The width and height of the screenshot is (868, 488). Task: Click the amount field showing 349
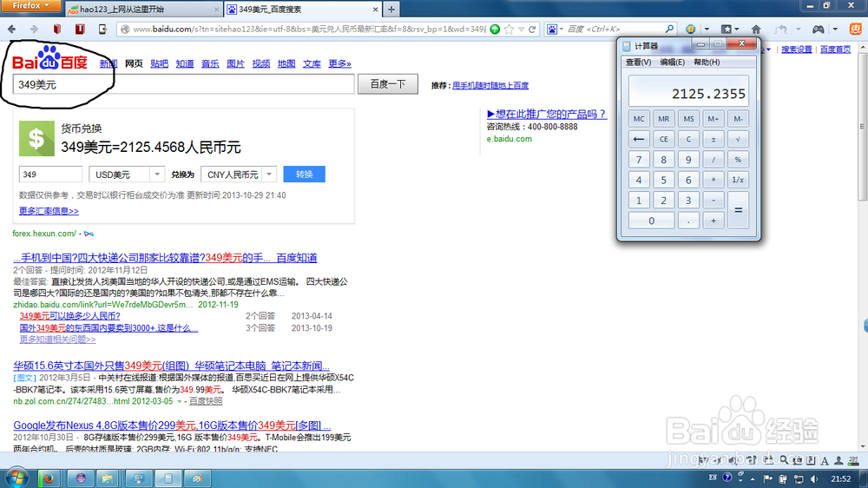click(x=50, y=175)
